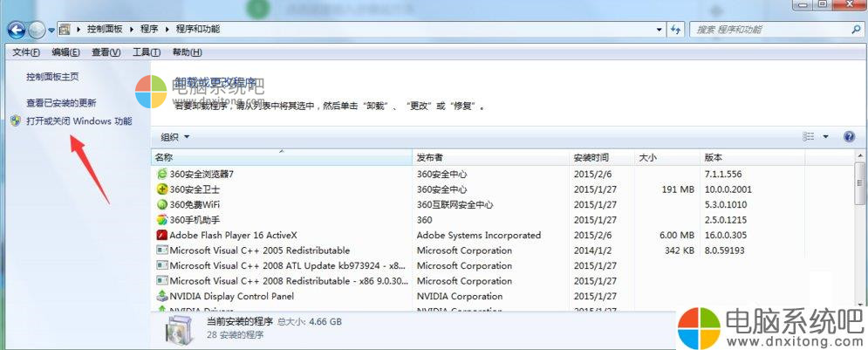
Task: Click the program list vertical scrollbar thumb
Action: [859, 182]
